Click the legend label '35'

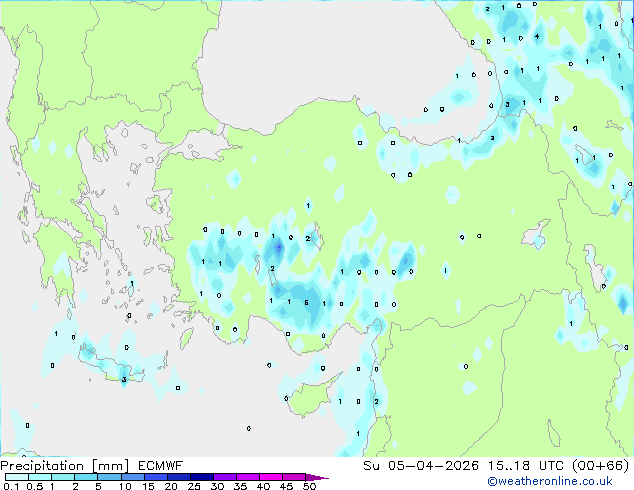[x=240, y=486]
